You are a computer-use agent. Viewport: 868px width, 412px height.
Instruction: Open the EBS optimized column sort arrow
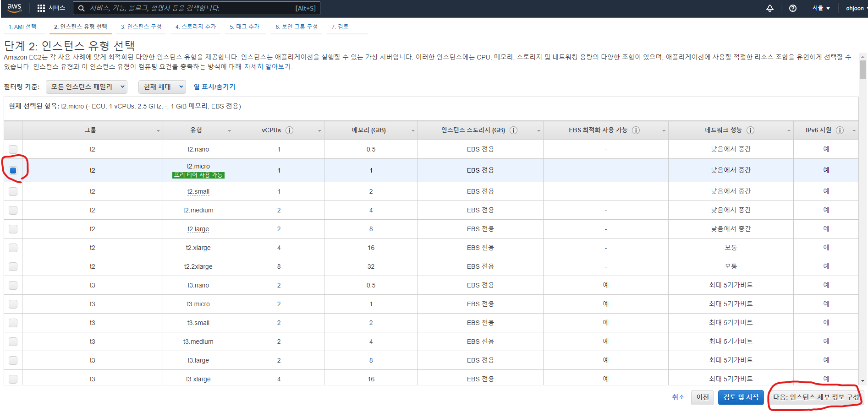[664, 131]
